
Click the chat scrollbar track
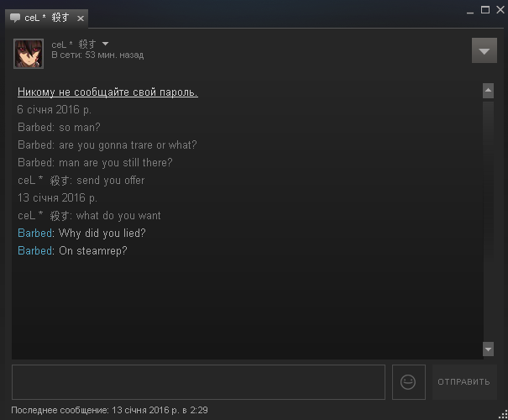488,220
